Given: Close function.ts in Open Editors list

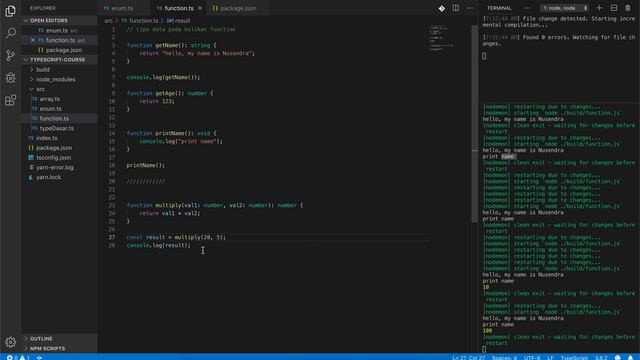Looking at the screenshot, I should pos(33,40).
